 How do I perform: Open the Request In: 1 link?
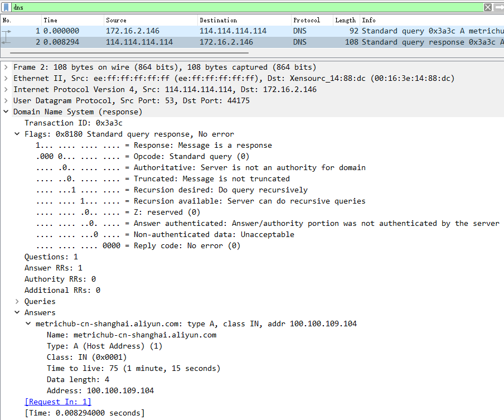58,402
